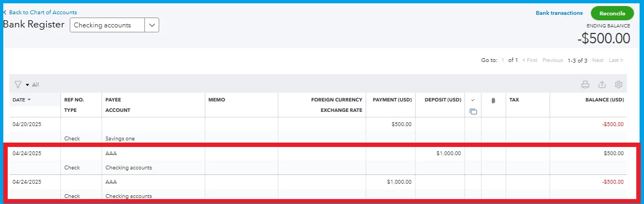Open the table settings gear icon
This screenshot has width=644, height=204.
619,84
